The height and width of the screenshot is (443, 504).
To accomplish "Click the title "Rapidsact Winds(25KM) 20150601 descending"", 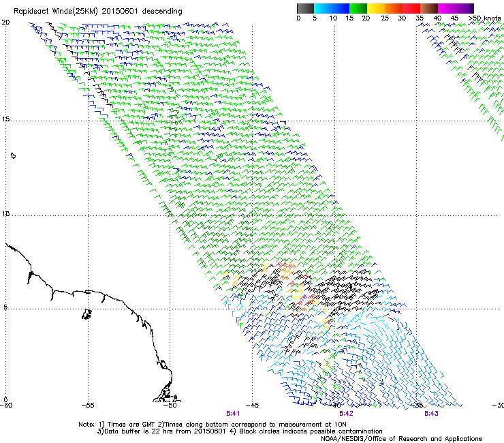I will point(97,12).
